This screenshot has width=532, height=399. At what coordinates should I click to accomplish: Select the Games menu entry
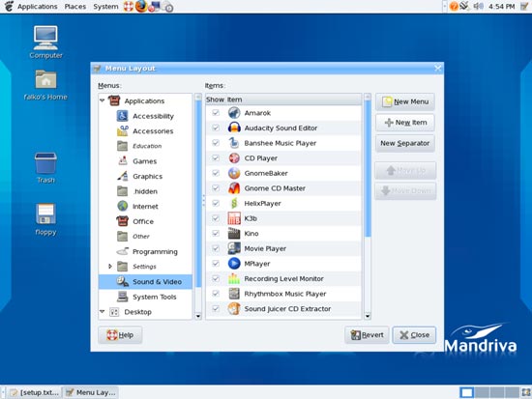(145, 161)
